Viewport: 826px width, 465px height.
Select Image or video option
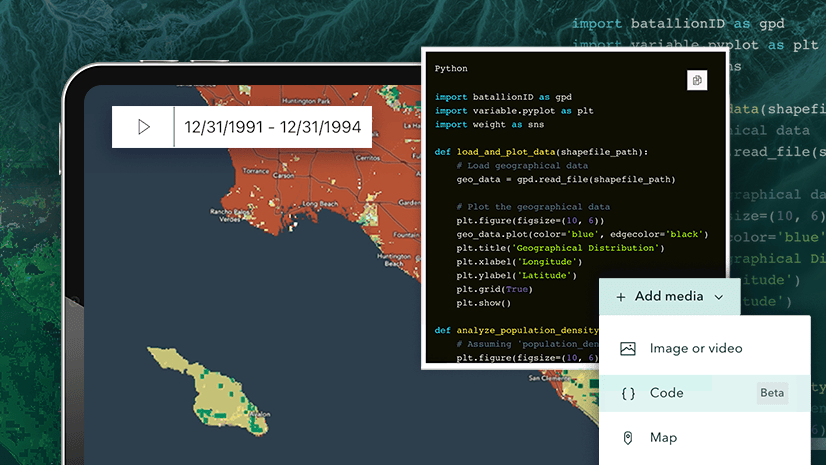[704, 349]
